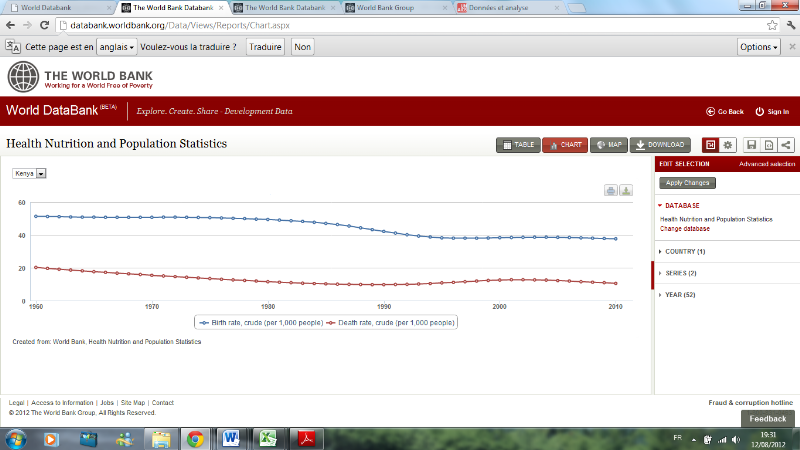Image resolution: width=800 pixels, height=450 pixels.
Task: Toggle Birth rate series in legend
Action: (261, 322)
